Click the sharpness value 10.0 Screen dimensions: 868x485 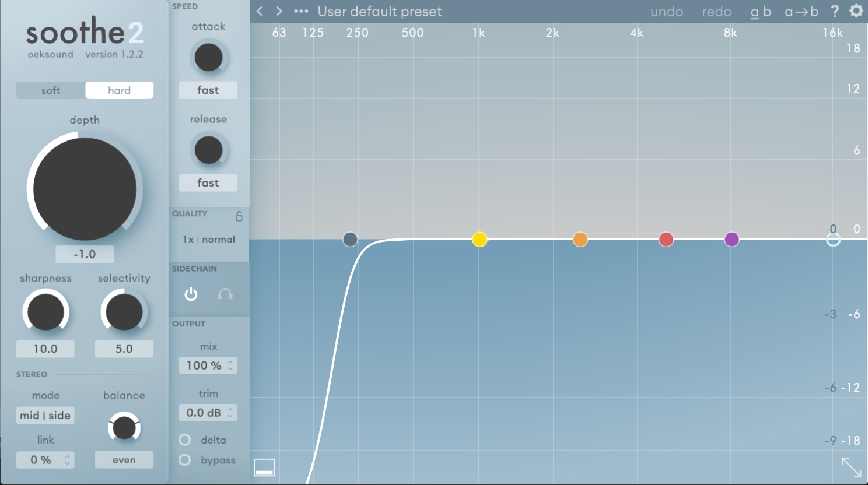pyautogui.click(x=45, y=349)
